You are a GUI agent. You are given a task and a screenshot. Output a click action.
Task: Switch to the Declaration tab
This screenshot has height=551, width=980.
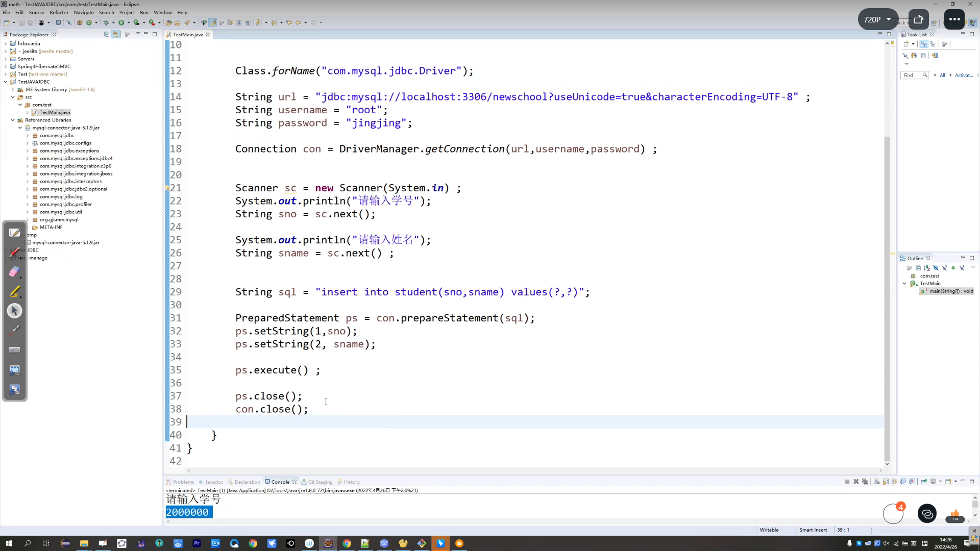[x=244, y=482]
